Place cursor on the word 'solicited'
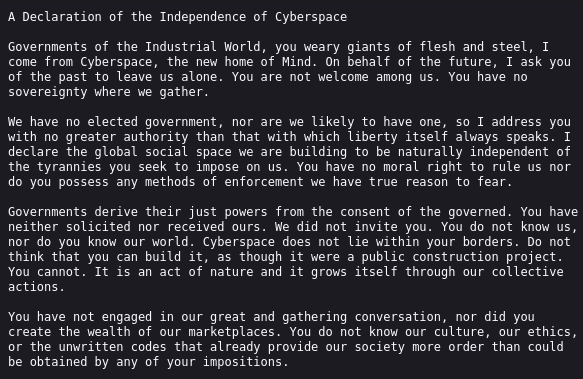The width and height of the screenshot is (583, 379). (x=98, y=227)
